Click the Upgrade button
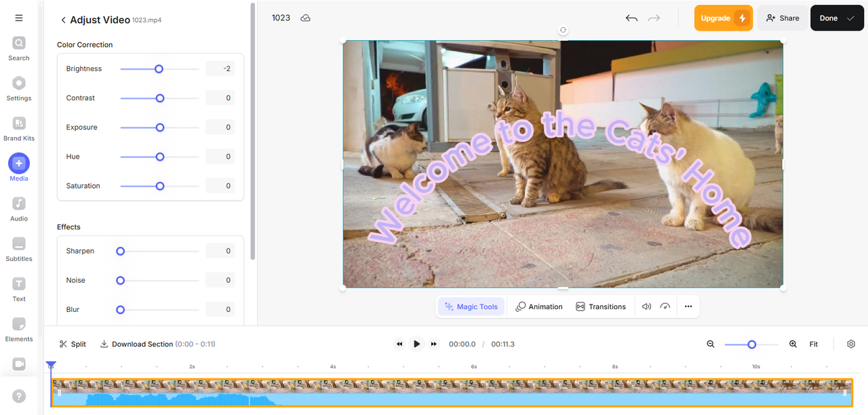 click(724, 18)
